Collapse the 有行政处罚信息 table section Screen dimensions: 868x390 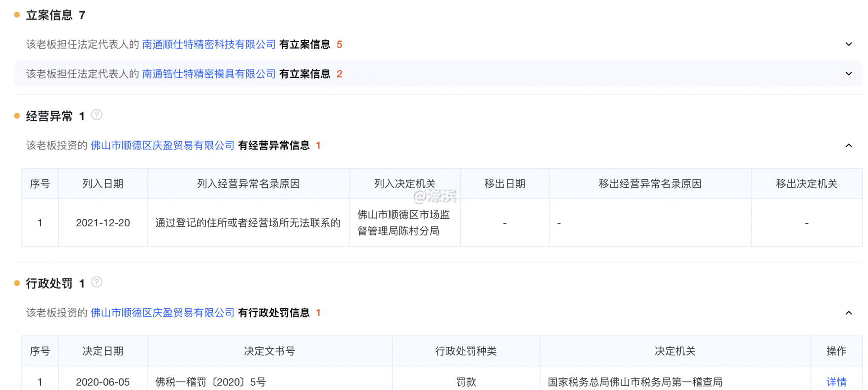click(x=848, y=313)
